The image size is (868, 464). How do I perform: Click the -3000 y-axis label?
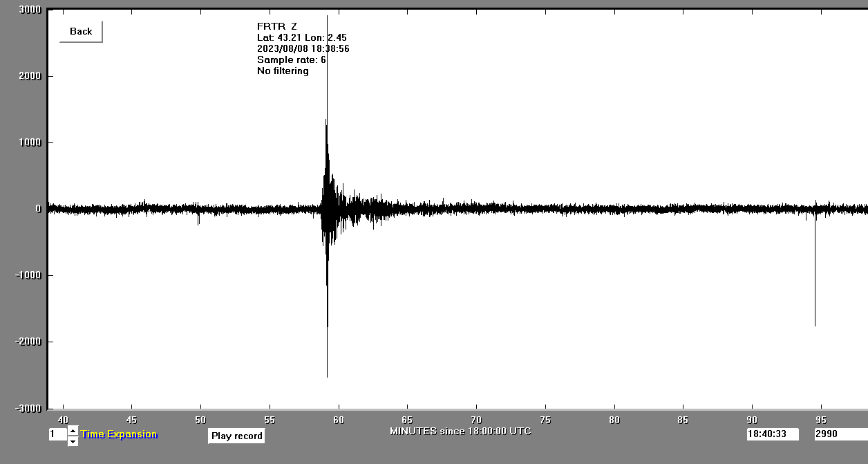[28, 408]
